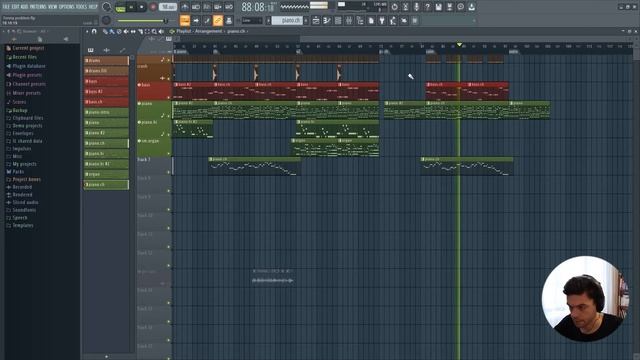The height and width of the screenshot is (360, 640).
Task: Select the Select tool in playlist toolbar
Action: pyautogui.click(x=147, y=31)
